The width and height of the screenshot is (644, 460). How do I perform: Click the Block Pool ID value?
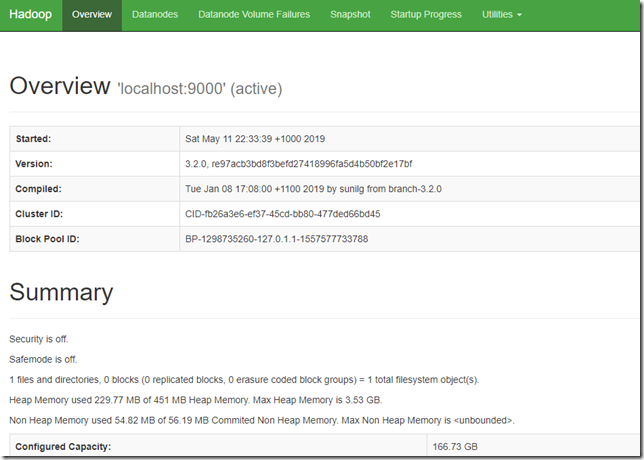(276, 239)
